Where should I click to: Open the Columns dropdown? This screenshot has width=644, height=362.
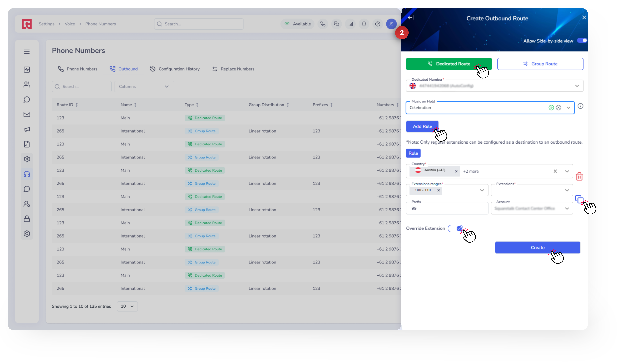tap(144, 86)
